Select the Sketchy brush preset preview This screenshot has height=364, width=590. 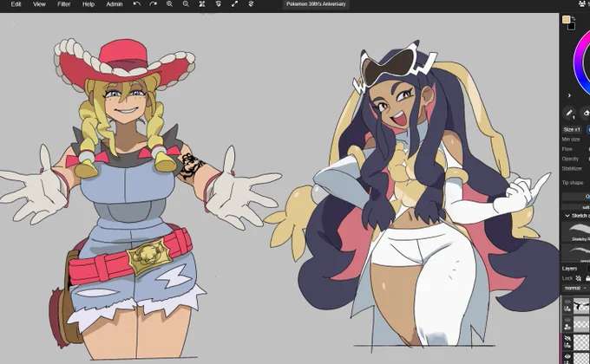(576, 231)
